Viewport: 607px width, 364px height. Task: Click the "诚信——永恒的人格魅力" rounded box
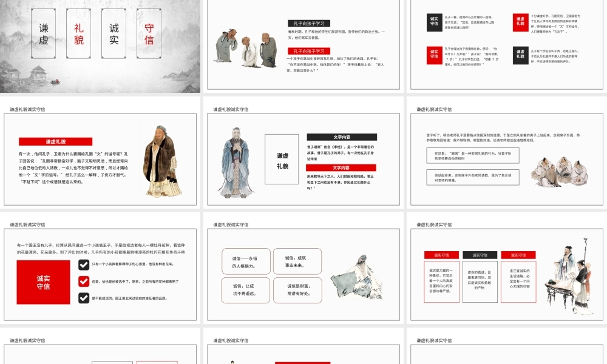246,262
